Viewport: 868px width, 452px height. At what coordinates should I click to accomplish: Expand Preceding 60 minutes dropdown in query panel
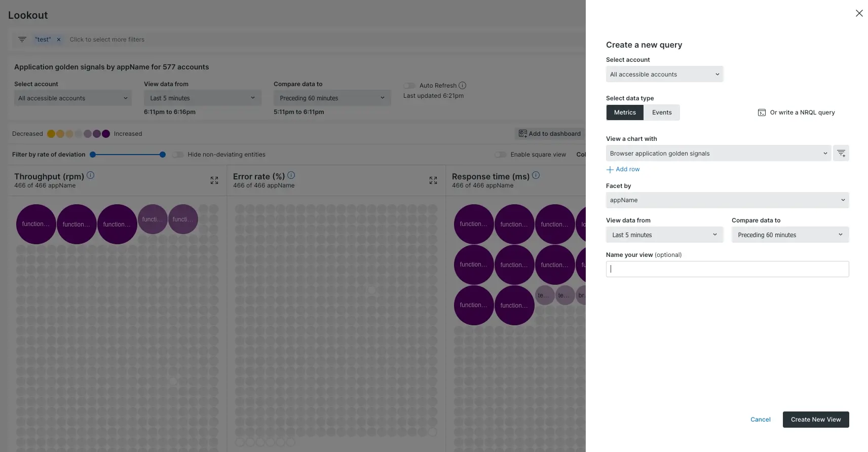[789, 235]
